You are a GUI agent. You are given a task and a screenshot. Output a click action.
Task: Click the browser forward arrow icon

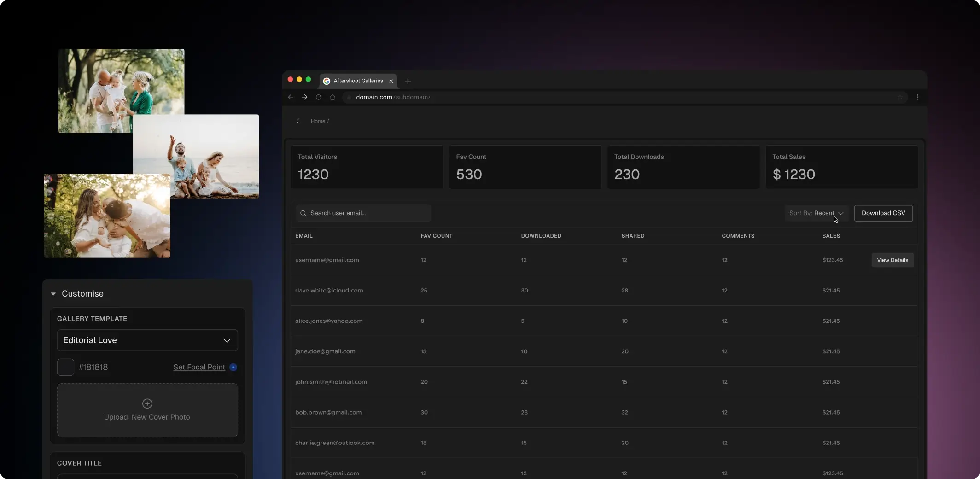(x=304, y=97)
